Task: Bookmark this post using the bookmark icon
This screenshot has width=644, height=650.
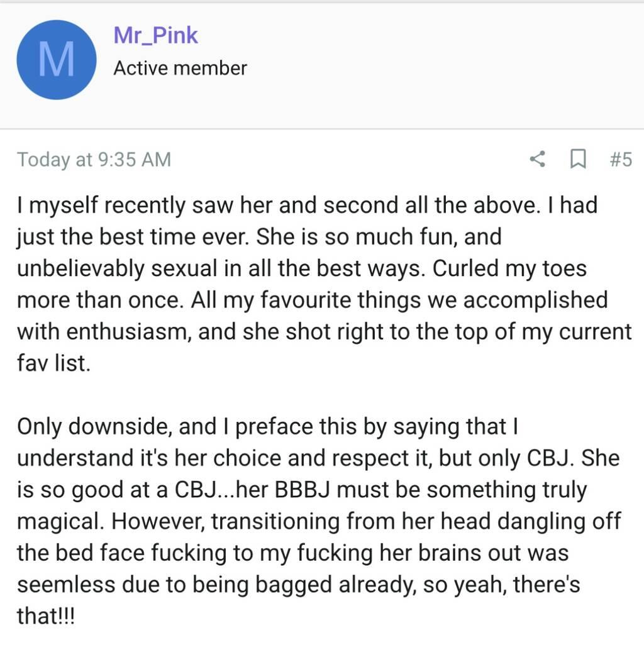Action: point(578,159)
